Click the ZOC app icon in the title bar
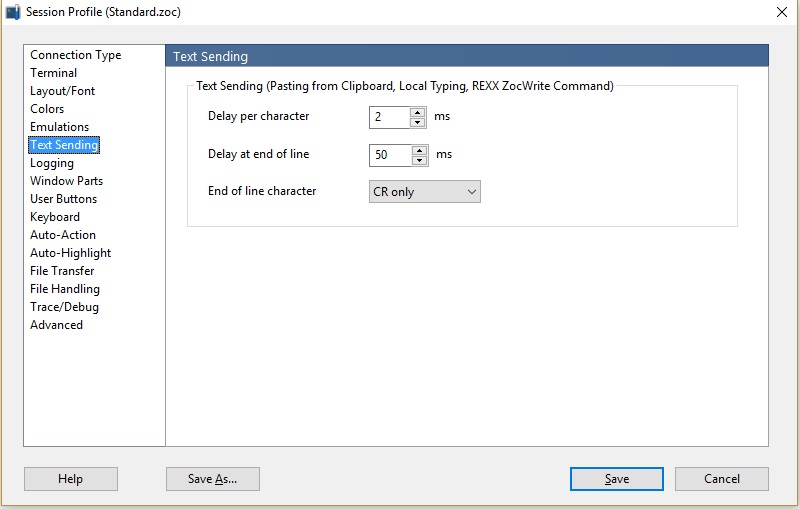The image size is (800, 509). (12, 12)
